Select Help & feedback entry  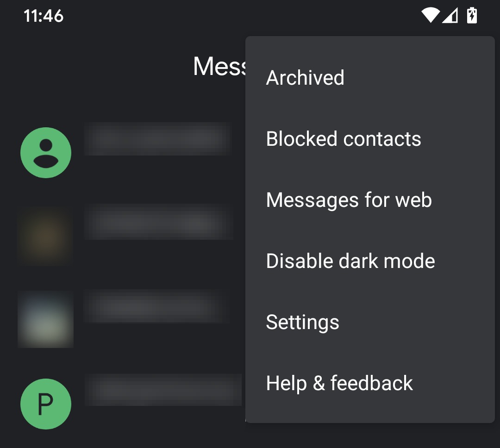(x=370, y=383)
